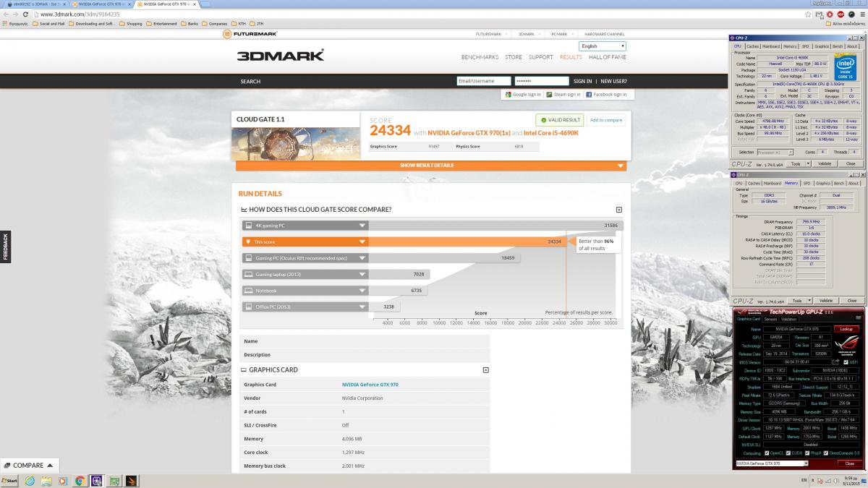Collapse the GRAPHICS CARD section
Image resolution: width=868 pixels, height=488 pixels.
[x=485, y=369]
